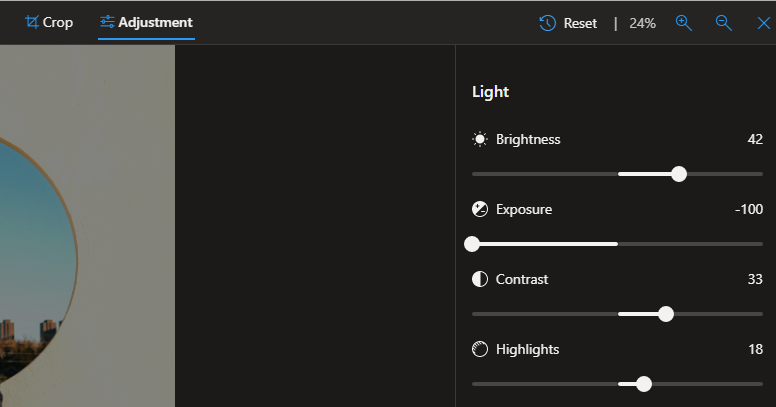
Task: Click the crop tool icon
Action: [x=32, y=22]
